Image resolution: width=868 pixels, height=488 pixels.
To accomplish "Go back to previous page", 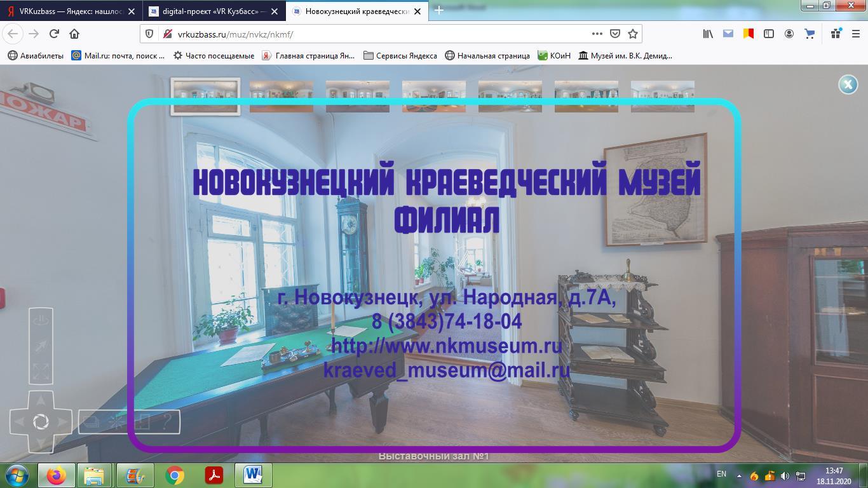I will [x=13, y=34].
